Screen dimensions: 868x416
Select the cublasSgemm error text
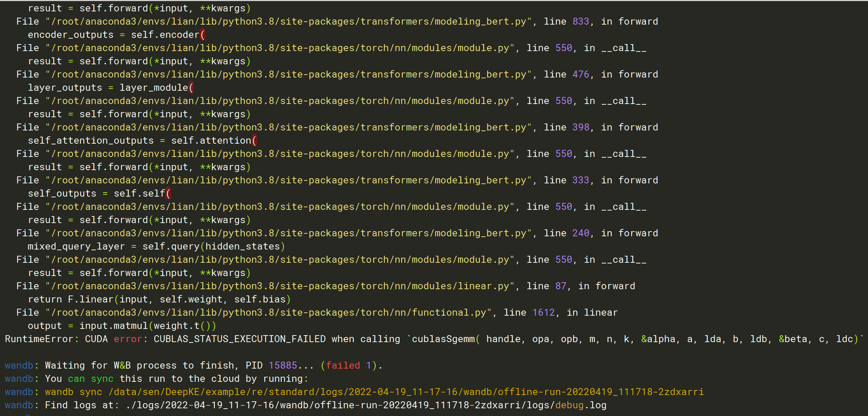tap(441, 338)
